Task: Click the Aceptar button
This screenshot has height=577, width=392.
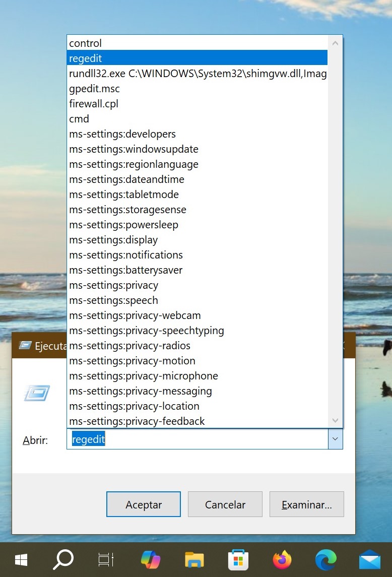Action: tap(144, 504)
